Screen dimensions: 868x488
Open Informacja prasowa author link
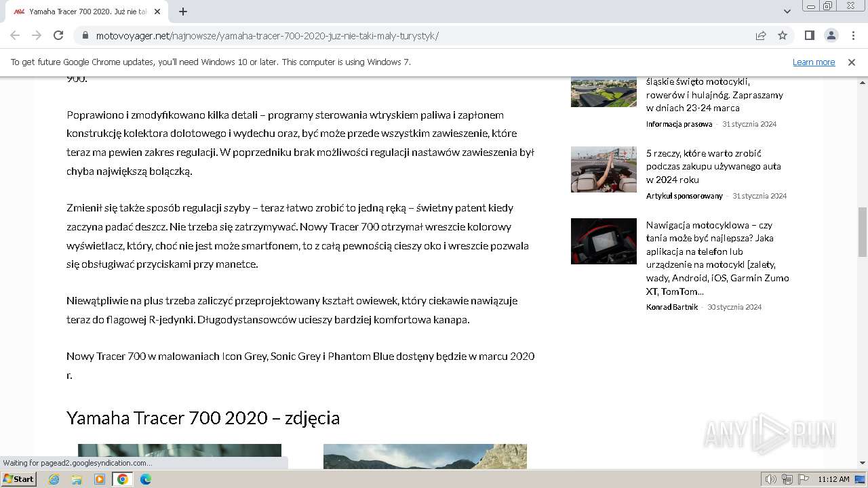pos(679,124)
